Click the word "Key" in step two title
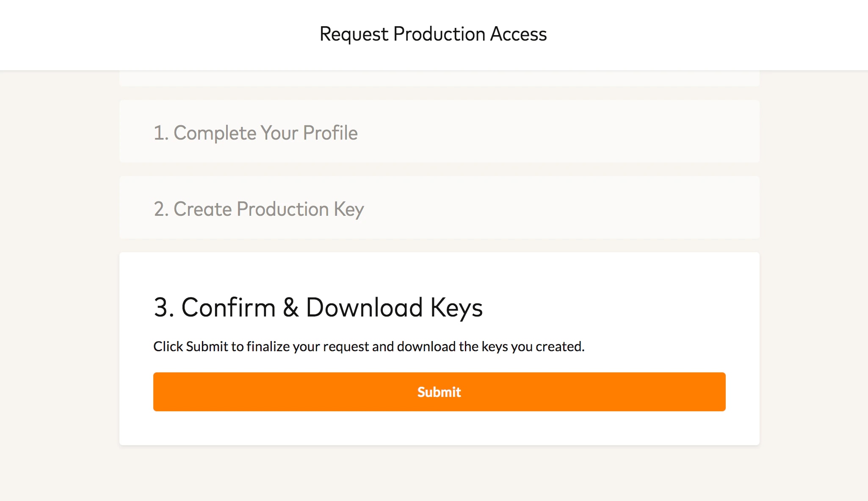 348,209
